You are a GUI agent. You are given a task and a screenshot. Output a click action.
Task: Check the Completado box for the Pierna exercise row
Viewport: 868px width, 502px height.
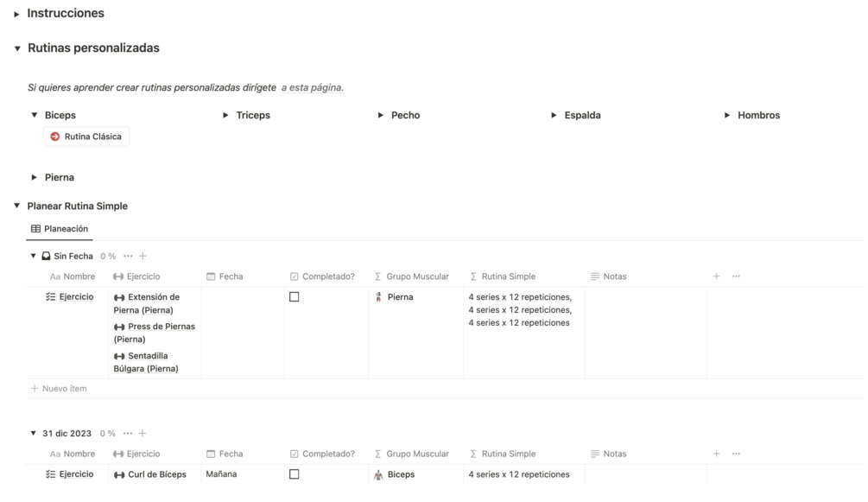[x=294, y=297]
